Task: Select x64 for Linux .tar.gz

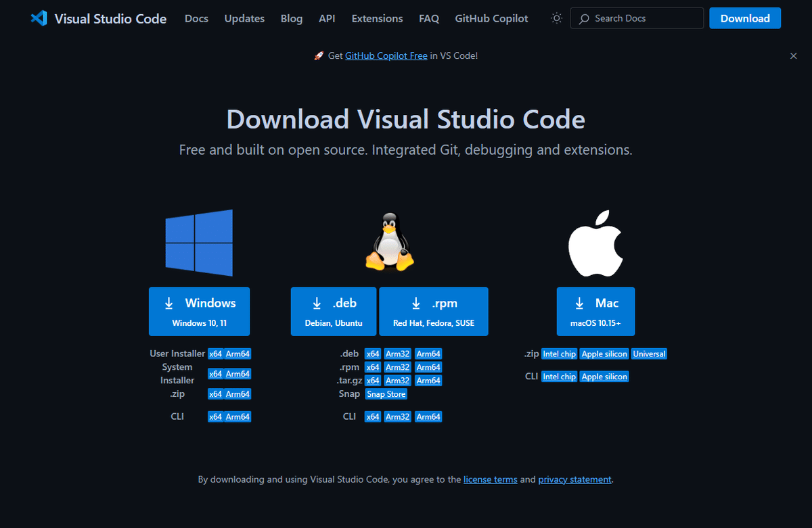Action: click(x=373, y=381)
